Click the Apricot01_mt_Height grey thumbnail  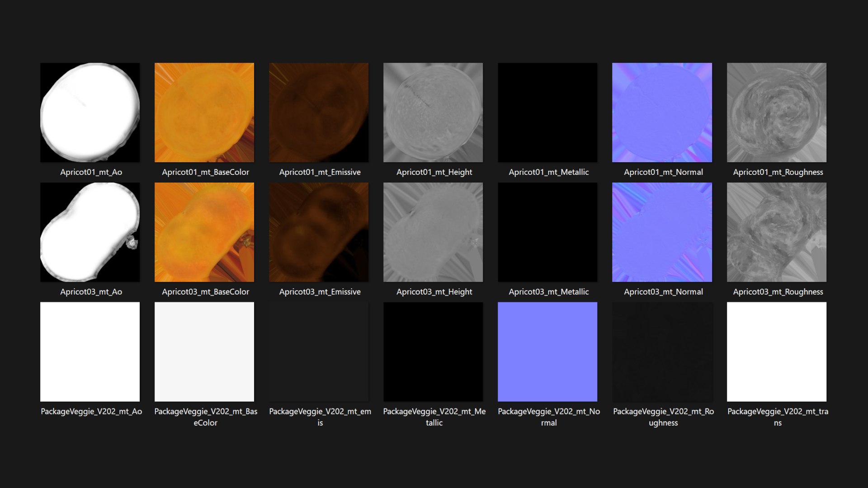point(433,113)
